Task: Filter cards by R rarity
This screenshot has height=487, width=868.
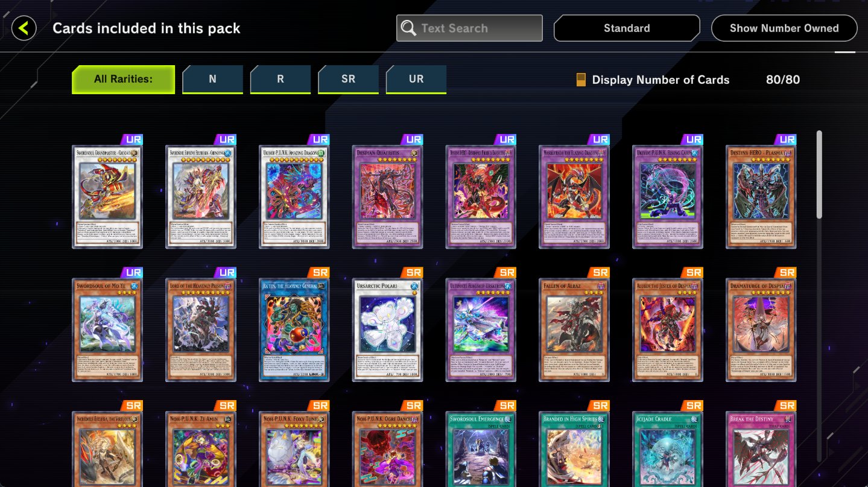Action: [x=280, y=79]
